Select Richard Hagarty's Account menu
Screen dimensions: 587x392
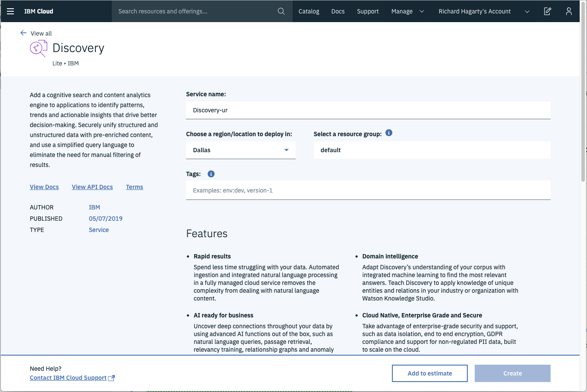pos(474,11)
